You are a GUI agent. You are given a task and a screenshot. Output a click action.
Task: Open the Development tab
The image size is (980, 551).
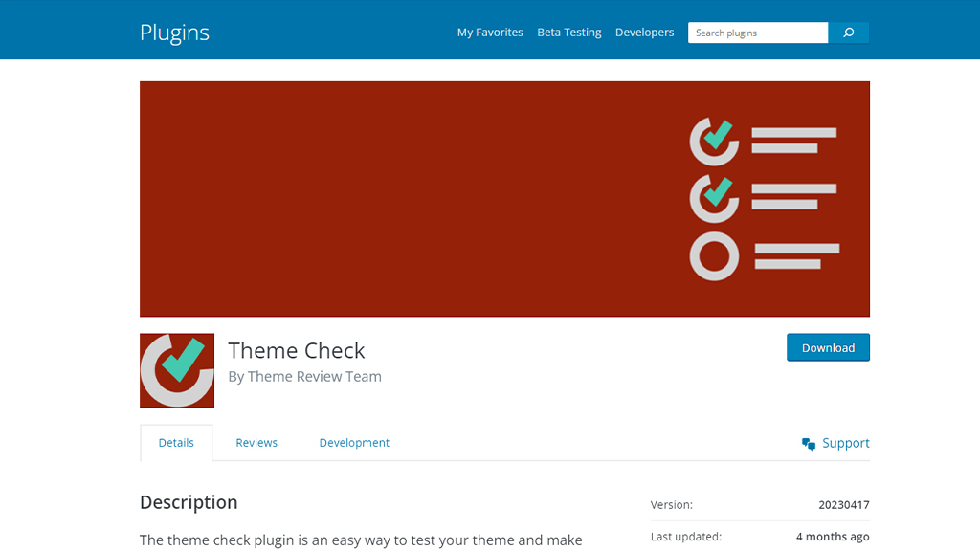click(x=354, y=442)
